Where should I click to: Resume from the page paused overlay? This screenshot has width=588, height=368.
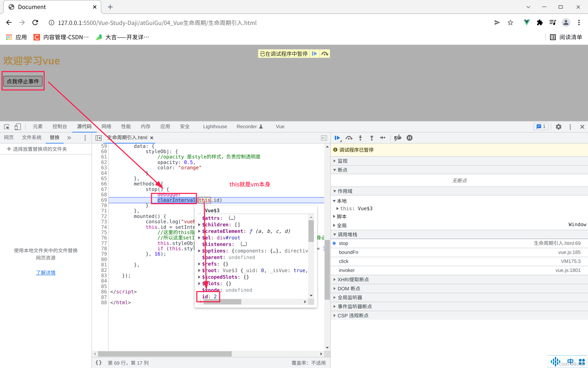pos(314,54)
